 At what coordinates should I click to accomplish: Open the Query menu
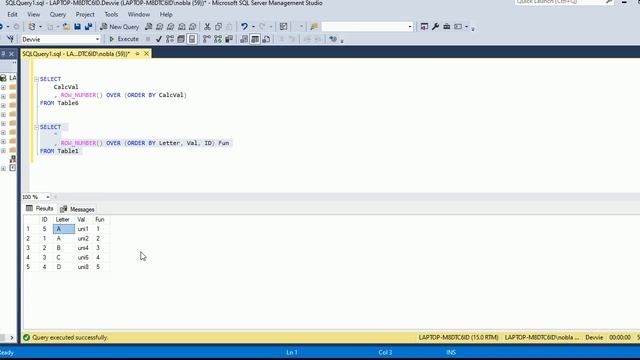[x=58, y=14]
